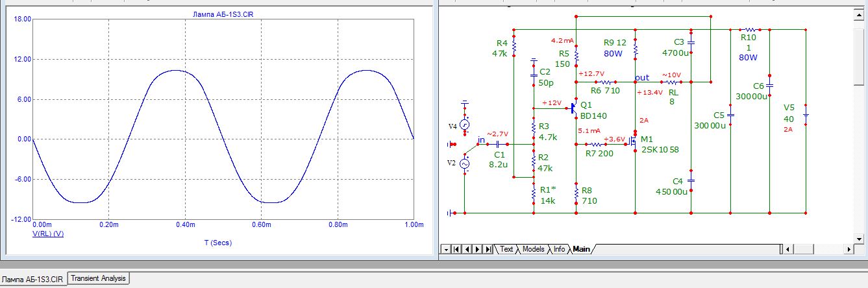Screen dimensions: 868x288
Task: Select the M1 2SK1058 MOSFET symbol
Action: point(632,139)
